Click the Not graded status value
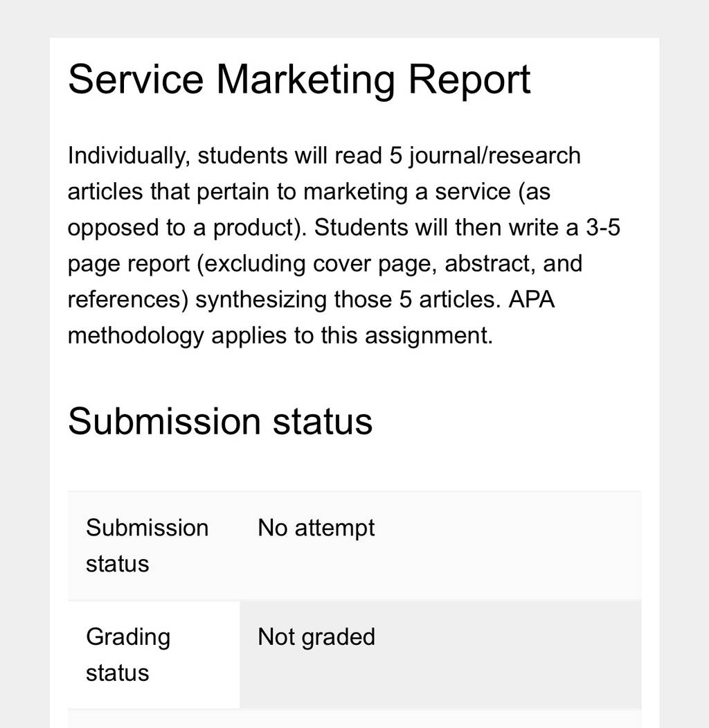709x728 pixels. [x=316, y=637]
